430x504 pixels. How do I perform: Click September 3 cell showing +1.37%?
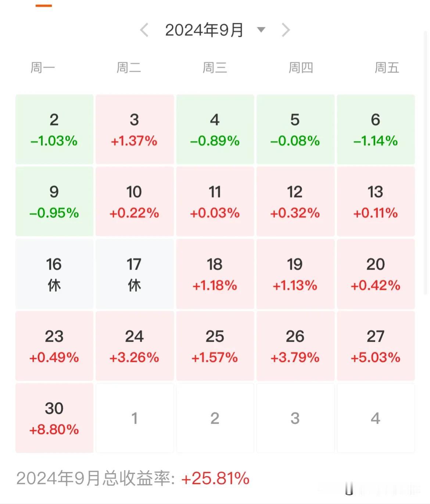coord(135,129)
